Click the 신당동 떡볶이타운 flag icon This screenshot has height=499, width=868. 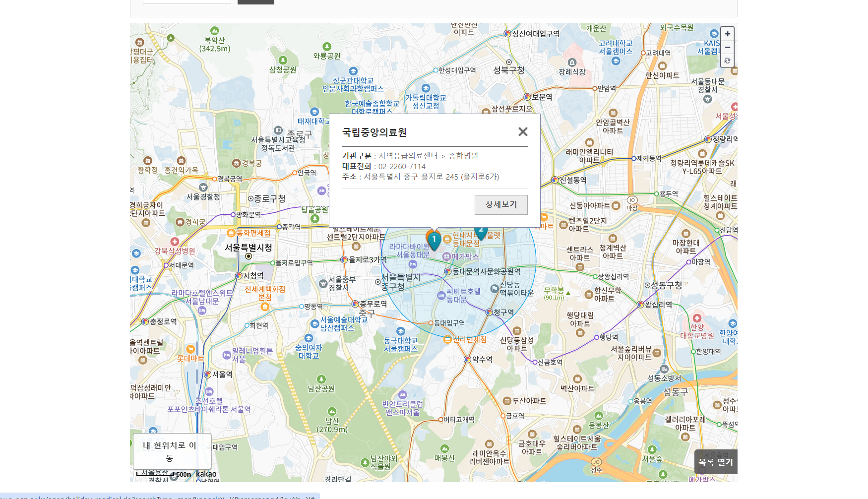pos(495,289)
